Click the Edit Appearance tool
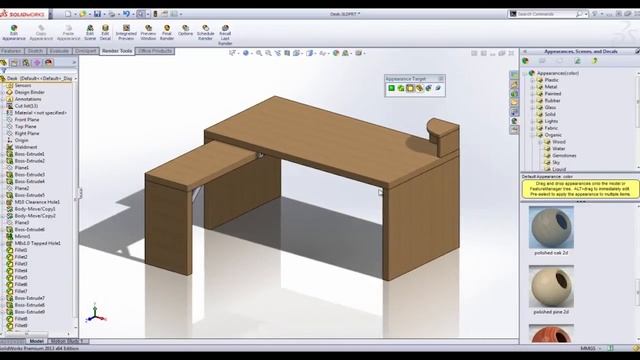 pyautogui.click(x=14, y=33)
